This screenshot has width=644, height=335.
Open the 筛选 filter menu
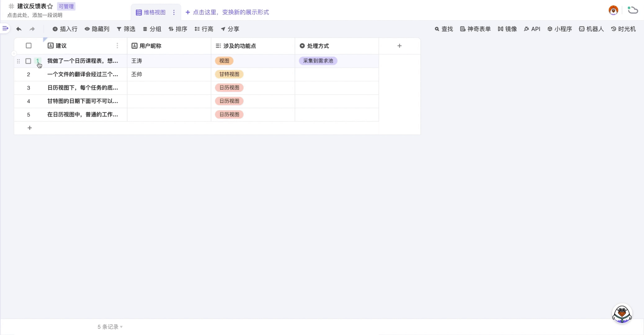click(126, 29)
